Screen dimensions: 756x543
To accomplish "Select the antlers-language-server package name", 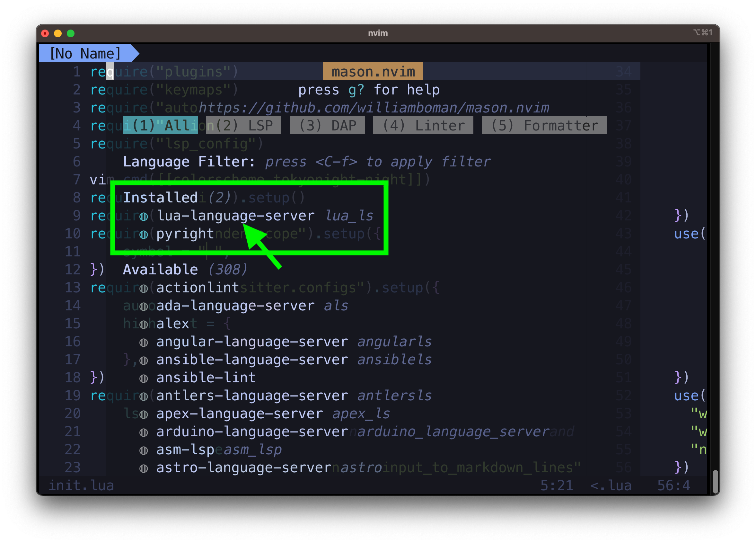I will pos(252,396).
